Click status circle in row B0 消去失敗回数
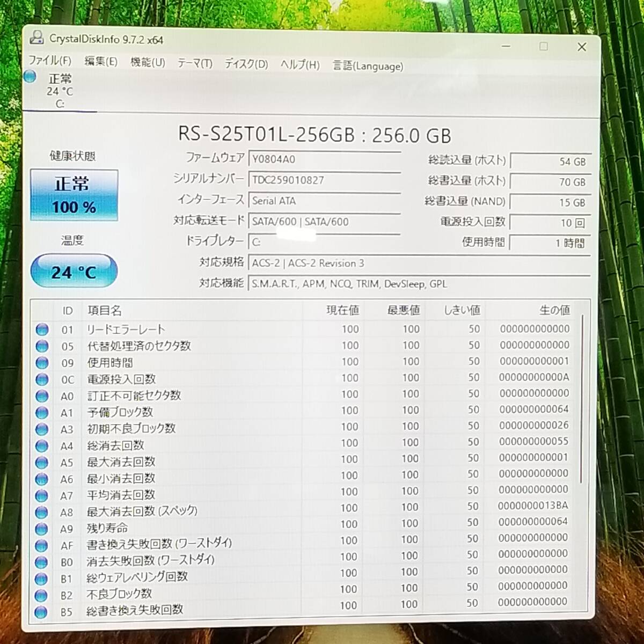The image size is (644, 644). 41,562
